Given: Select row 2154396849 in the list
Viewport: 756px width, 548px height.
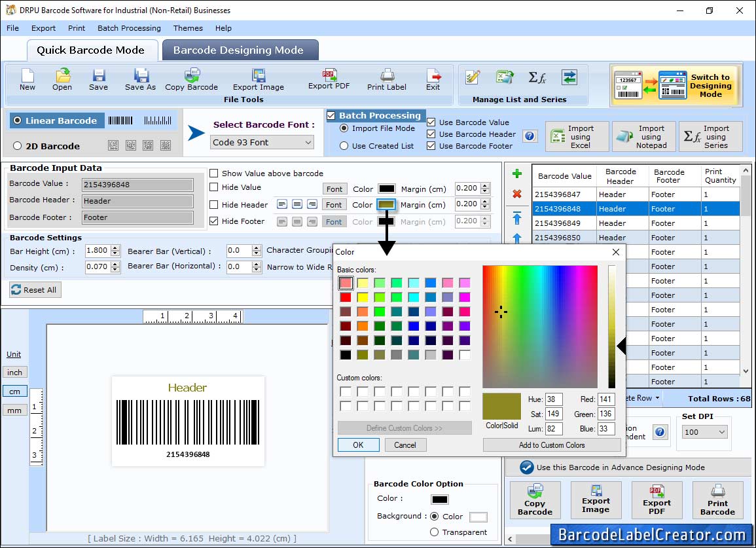Looking at the screenshot, I should point(636,223).
